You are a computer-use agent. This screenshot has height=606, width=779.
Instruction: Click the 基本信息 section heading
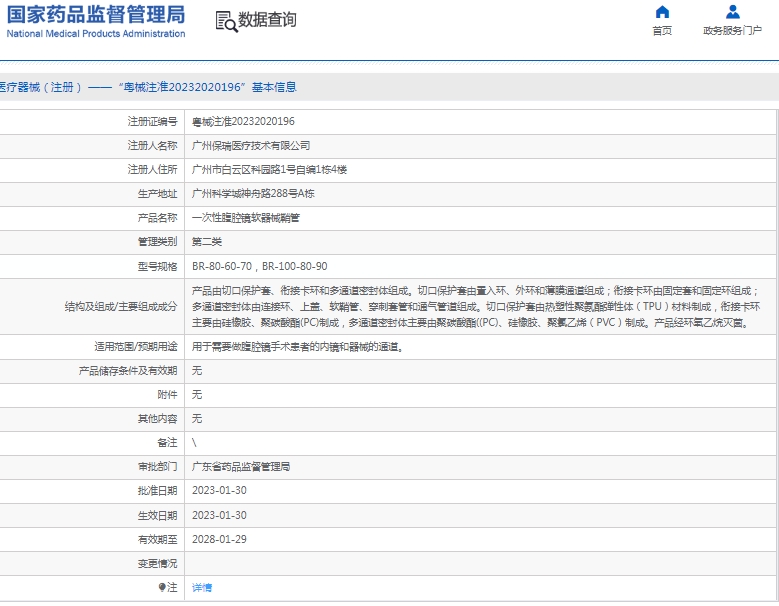click(274, 87)
